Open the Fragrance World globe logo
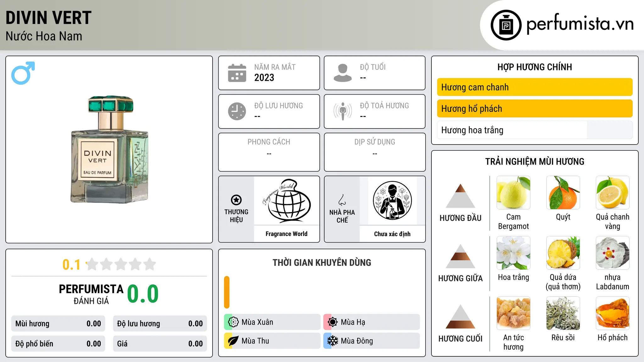Screen dimensions: 644x362 click(x=286, y=200)
